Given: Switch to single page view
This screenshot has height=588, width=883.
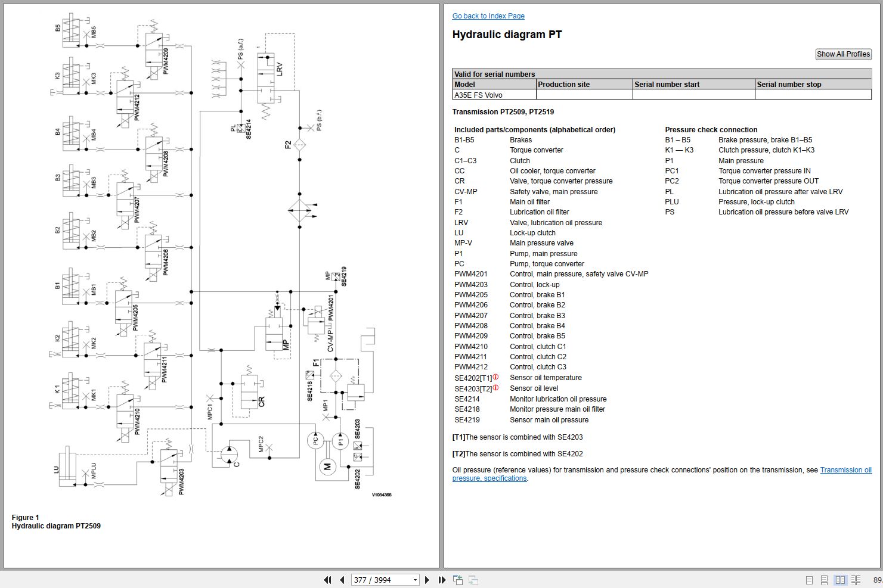Looking at the screenshot, I should 809,580.
